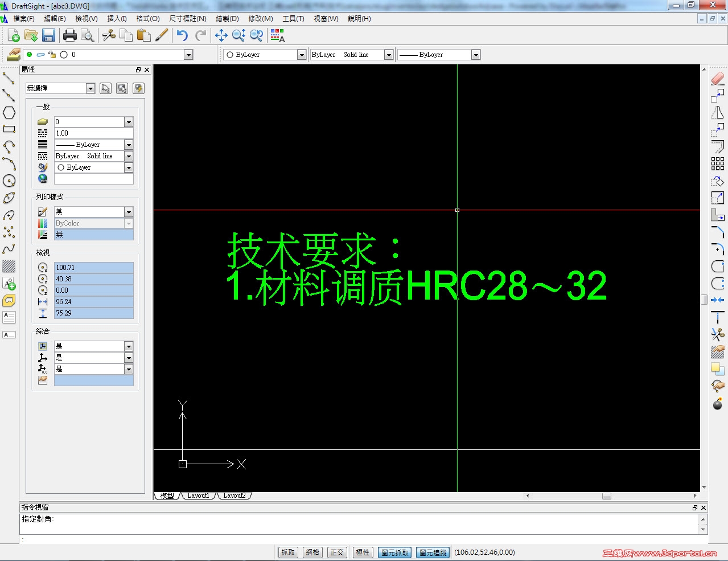728x561 pixels.
Task: Switch to the Layout2 tab
Action: pos(235,496)
